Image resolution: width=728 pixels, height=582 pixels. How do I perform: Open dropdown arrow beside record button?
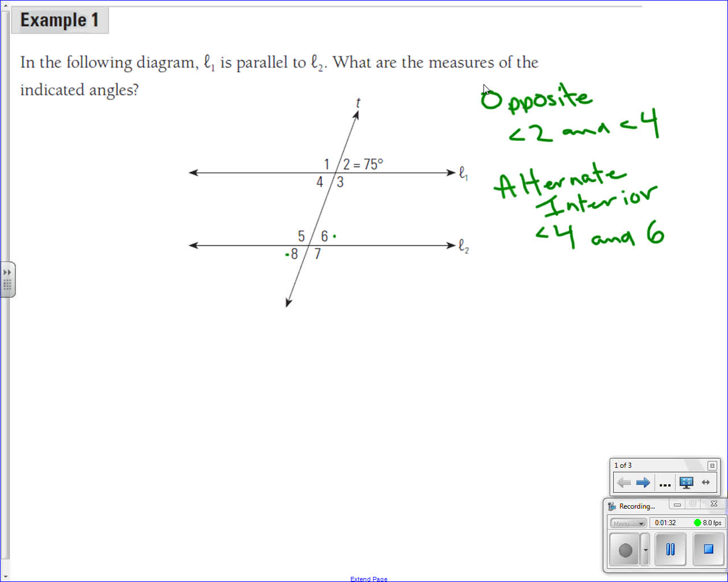pyautogui.click(x=646, y=550)
